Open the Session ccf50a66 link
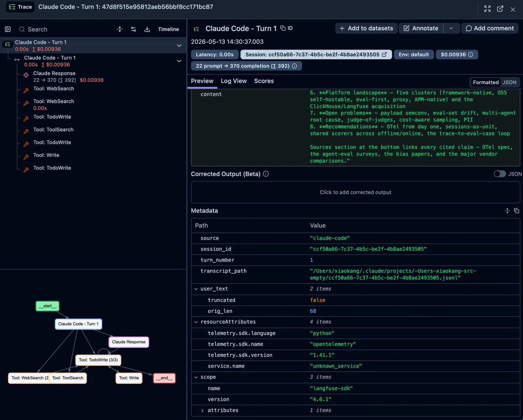 tap(316, 54)
